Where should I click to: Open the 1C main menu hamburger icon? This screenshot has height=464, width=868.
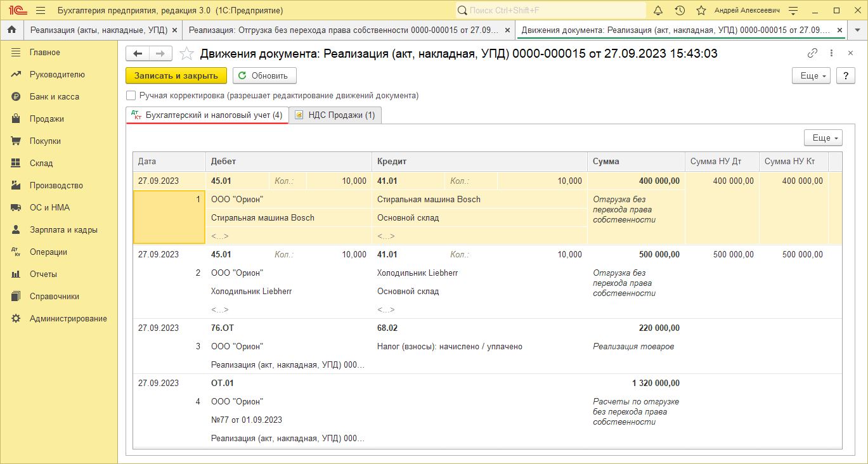(x=41, y=11)
